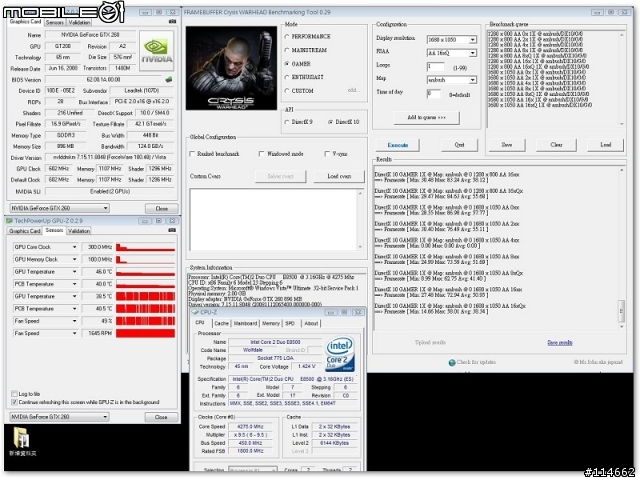
Task: Click the TechPowerUp GPU-Z title bar icon
Action: pyautogui.click(x=9, y=221)
